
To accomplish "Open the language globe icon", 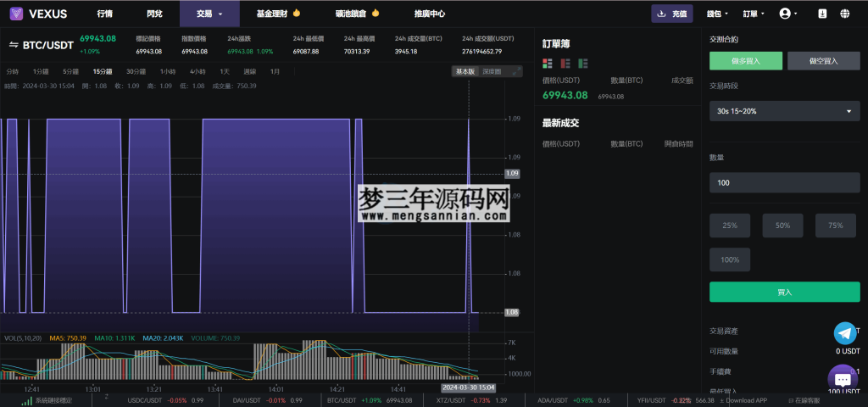I will click(x=845, y=14).
